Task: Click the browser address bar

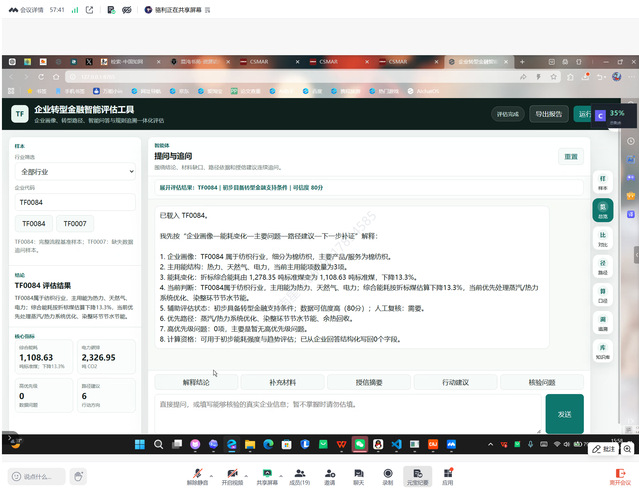Action: point(293,77)
